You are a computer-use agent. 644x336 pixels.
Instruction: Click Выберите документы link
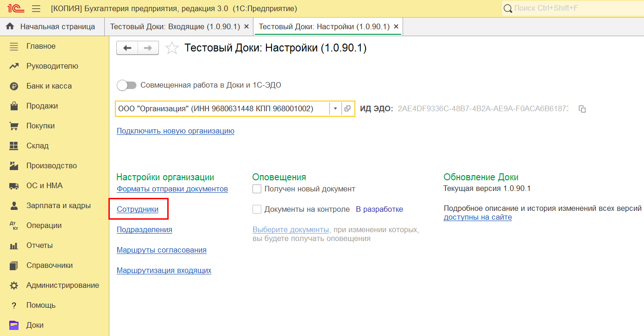point(291,230)
